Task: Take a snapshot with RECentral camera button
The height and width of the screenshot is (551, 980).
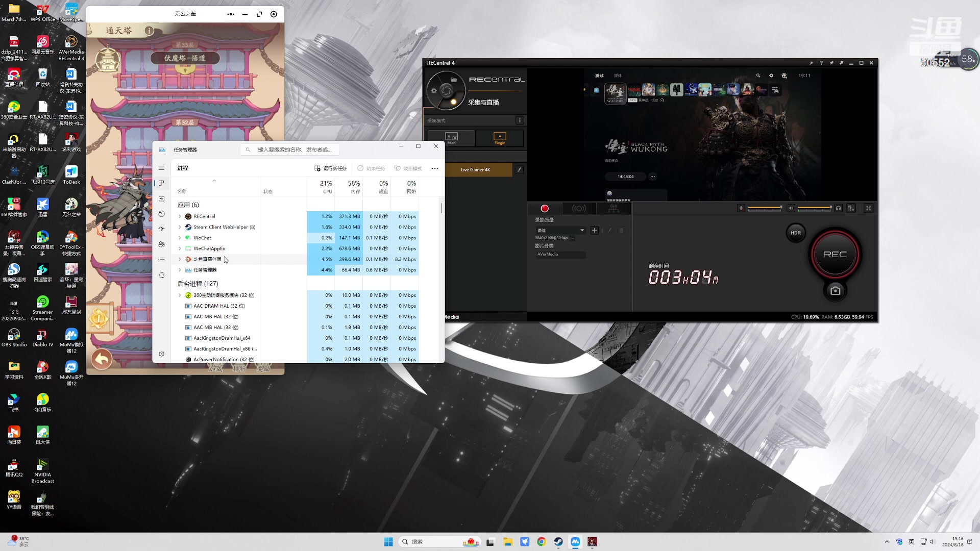Action: tap(835, 291)
